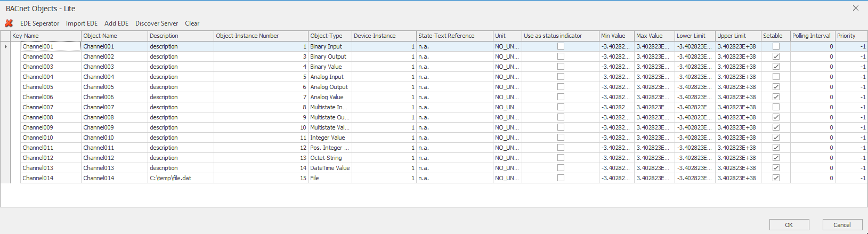The height and width of the screenshot is (234, 868).
Task: Click the Unit column header
Action: point(507,36)
